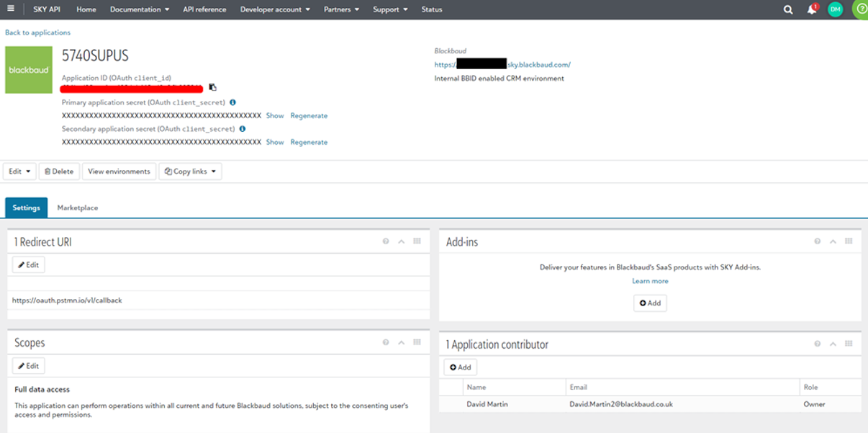
Task: Delete this application
Action: point(59,171)
